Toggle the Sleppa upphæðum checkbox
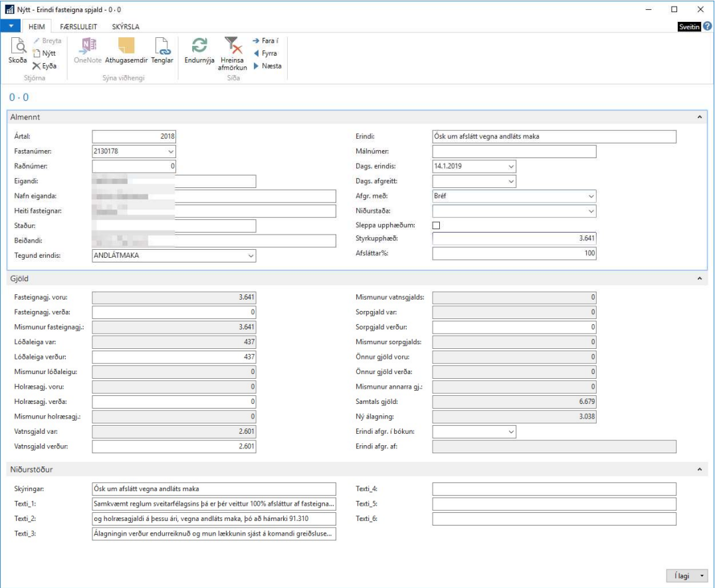 pos(436,225)
